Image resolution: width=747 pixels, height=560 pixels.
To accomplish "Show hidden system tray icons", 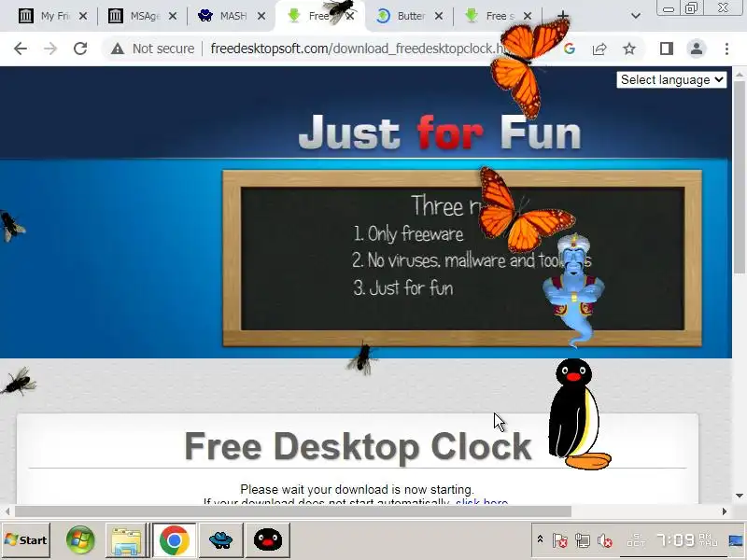I will tap(540, 539).
